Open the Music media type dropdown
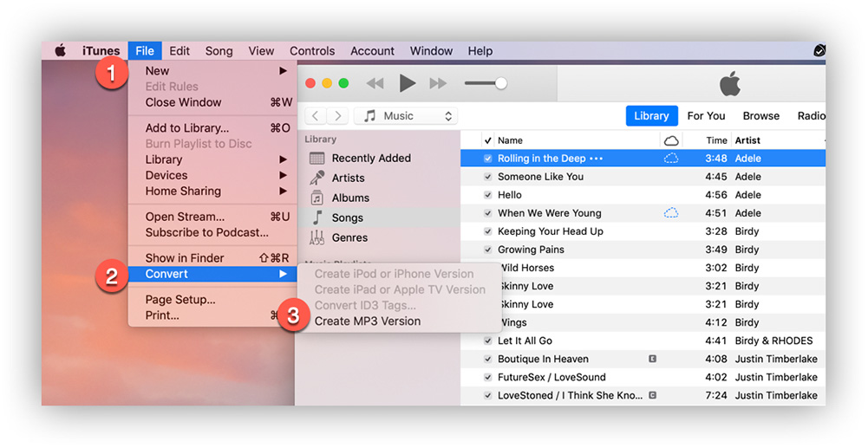The image size is (868, 448). (x=407, y=116)
